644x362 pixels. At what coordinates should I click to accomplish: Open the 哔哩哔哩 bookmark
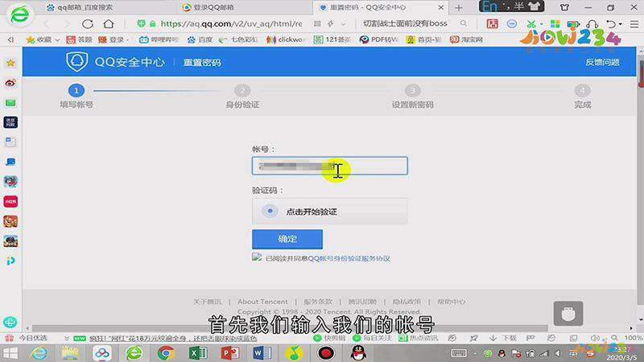[x=159, y=39]
